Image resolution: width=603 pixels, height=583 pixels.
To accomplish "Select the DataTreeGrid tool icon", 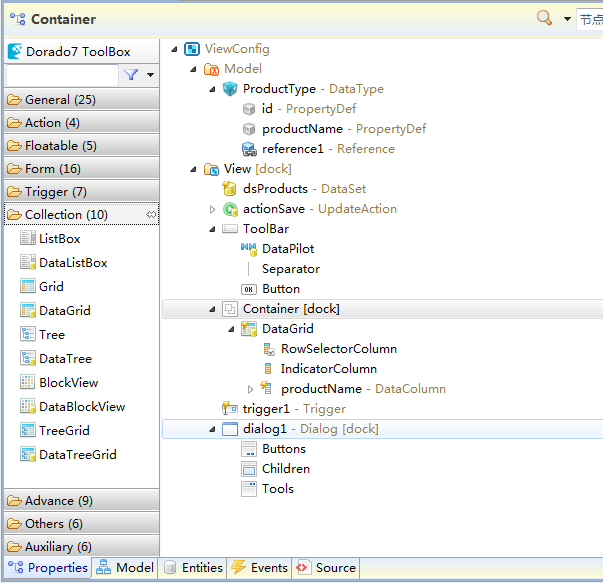I will pos(28,455).
